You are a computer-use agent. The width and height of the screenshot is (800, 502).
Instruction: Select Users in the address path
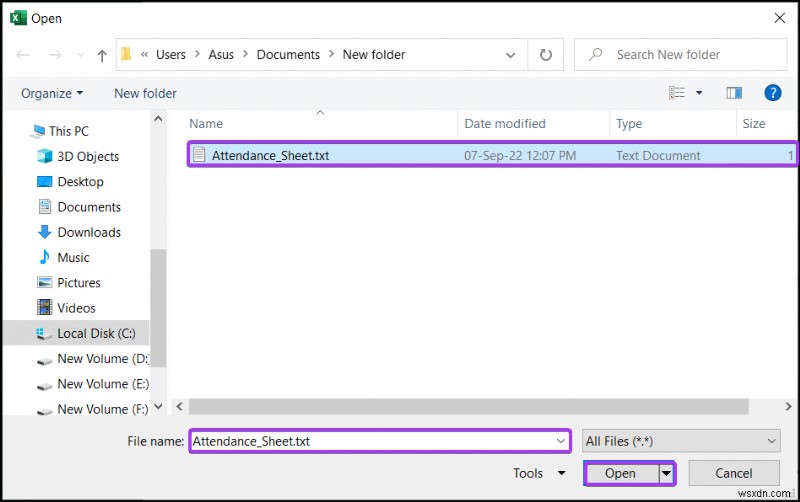[x=171, y=55]
